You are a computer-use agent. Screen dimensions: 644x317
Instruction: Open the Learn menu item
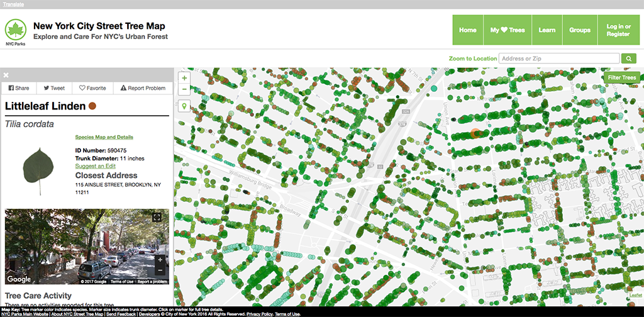(547, 30)
